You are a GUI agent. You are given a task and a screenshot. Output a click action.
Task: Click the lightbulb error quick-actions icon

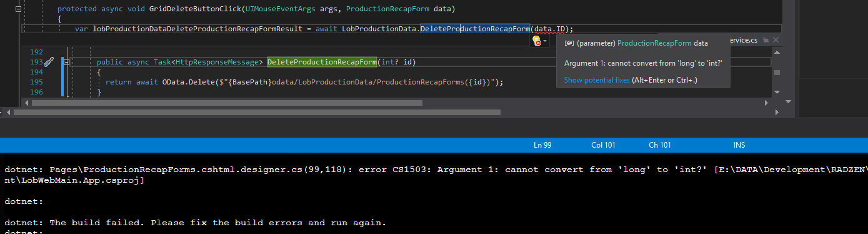tap(536, 40)
